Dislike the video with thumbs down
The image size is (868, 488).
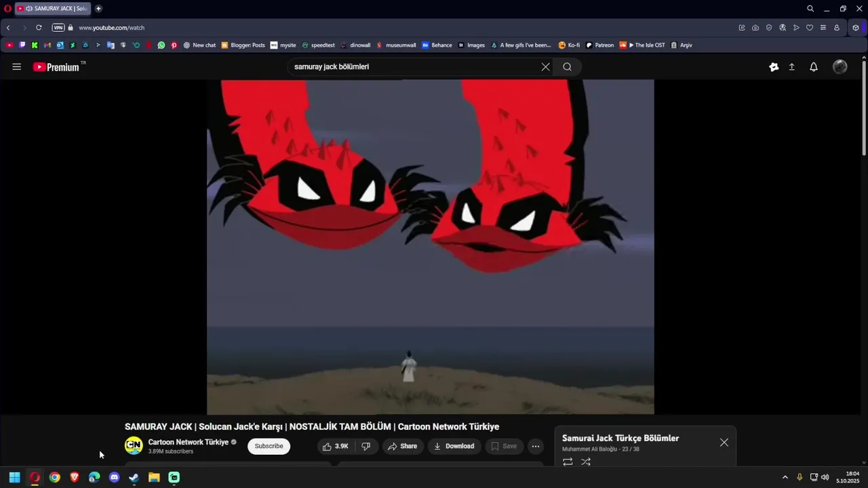coord(366,446)
